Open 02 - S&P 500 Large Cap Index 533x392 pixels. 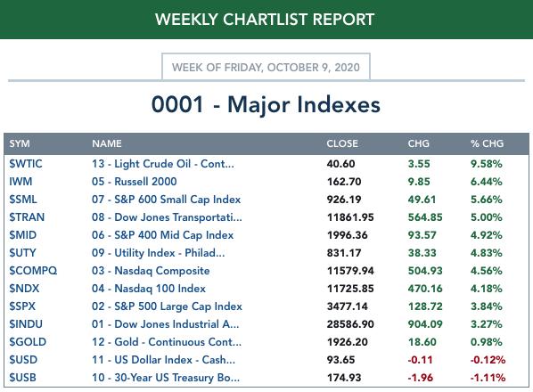pyautogui.click(x=167, y=306)
